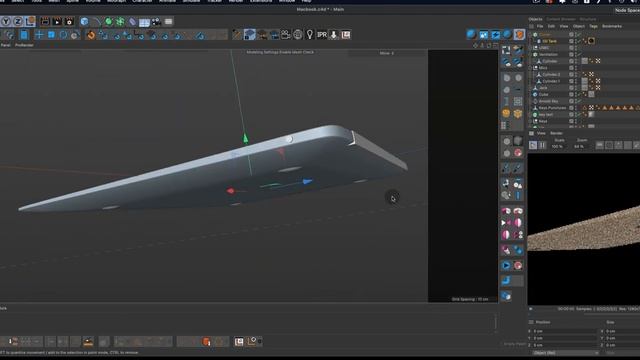The image size is (640, 360).
Task: Open render viewer Render menu
Action: point(556,133)
